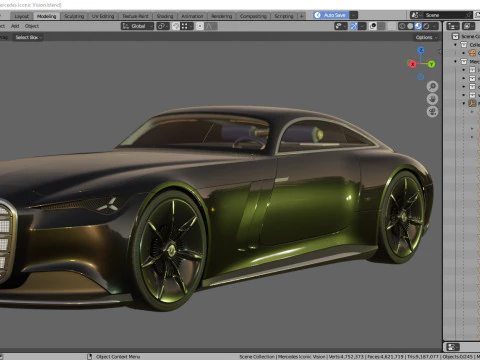480x360 pixels.
Task: Open the overlays settings dropdown arrow
Action: [x=381, y=26]
